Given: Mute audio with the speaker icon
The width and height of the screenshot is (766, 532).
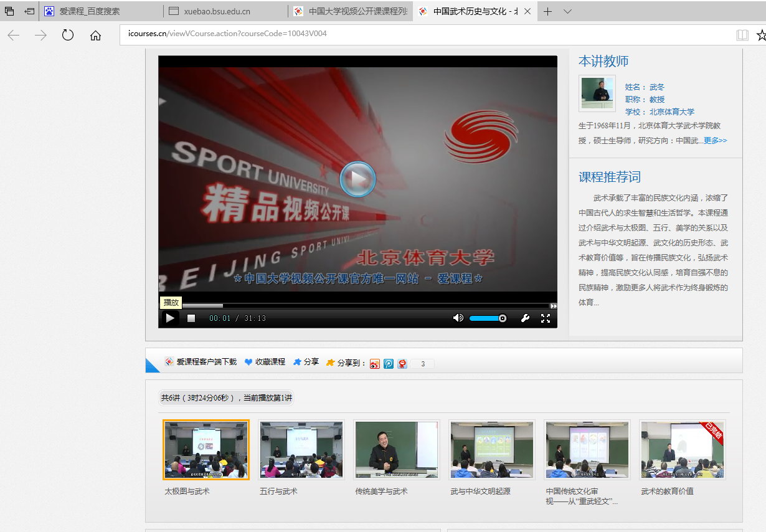Looking at the screenshot, I should click(x=458, y=318).
